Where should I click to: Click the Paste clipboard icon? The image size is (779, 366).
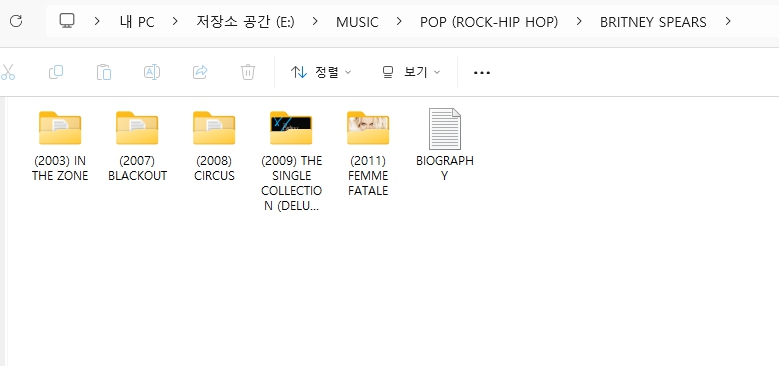point(103,73)
